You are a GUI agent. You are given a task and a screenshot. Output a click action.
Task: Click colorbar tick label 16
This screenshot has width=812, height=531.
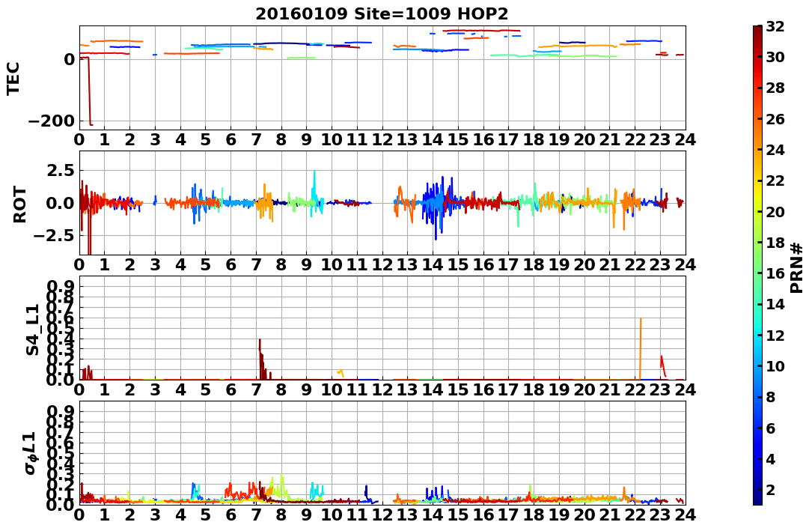[x=774, y=273]
